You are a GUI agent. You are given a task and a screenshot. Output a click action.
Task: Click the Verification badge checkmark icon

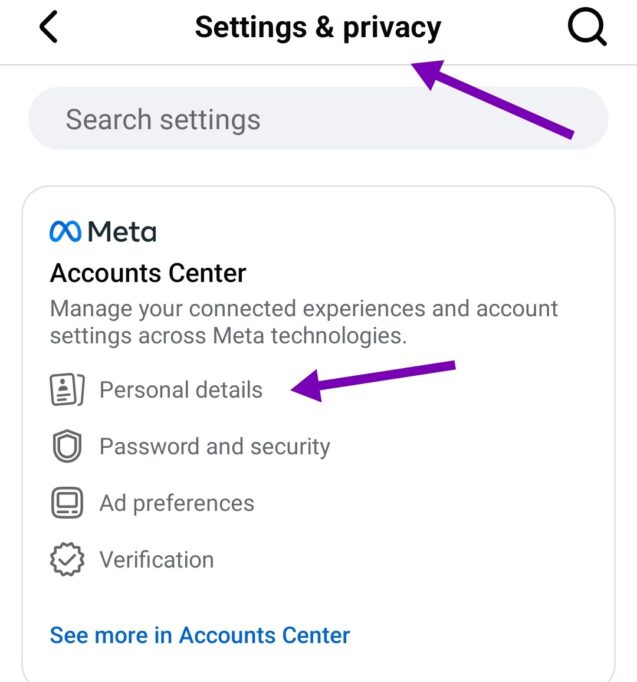pos(66,560)
